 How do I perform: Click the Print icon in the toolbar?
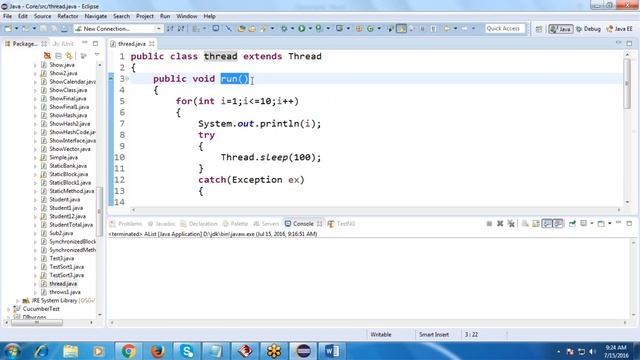point(64,29)
